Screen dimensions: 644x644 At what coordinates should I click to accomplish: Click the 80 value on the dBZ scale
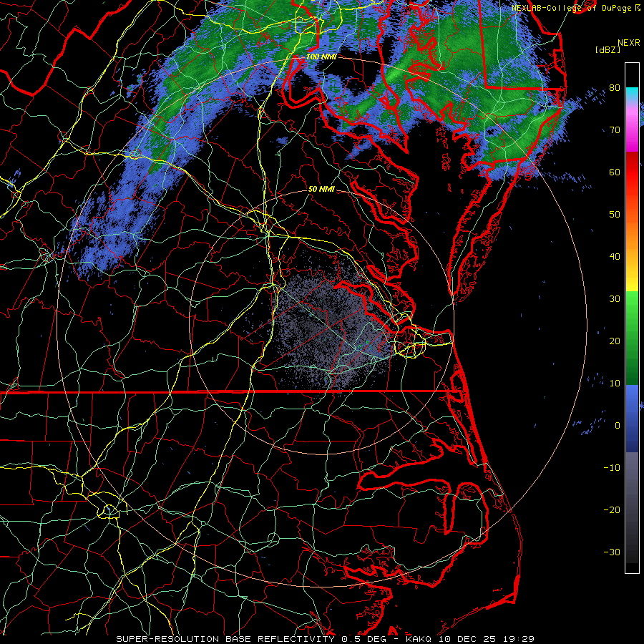[615, 88]
